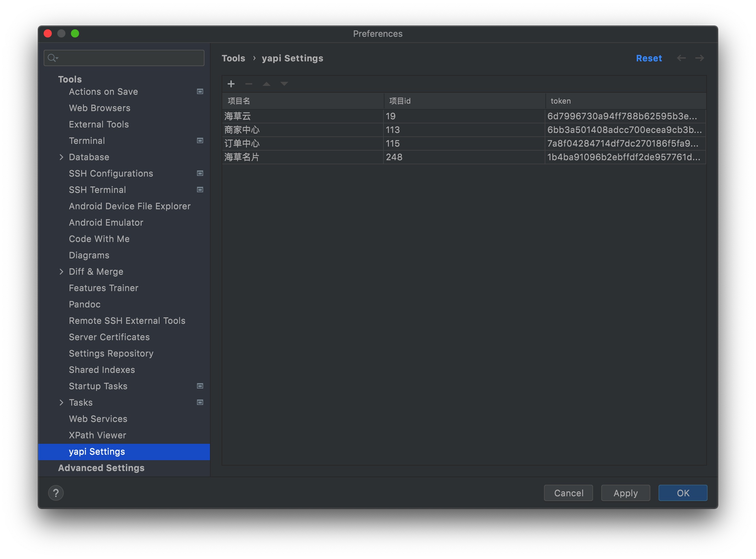This screenshot has width=756, height=559.
Task: Click the back navigation arrow
Action: 681,58
